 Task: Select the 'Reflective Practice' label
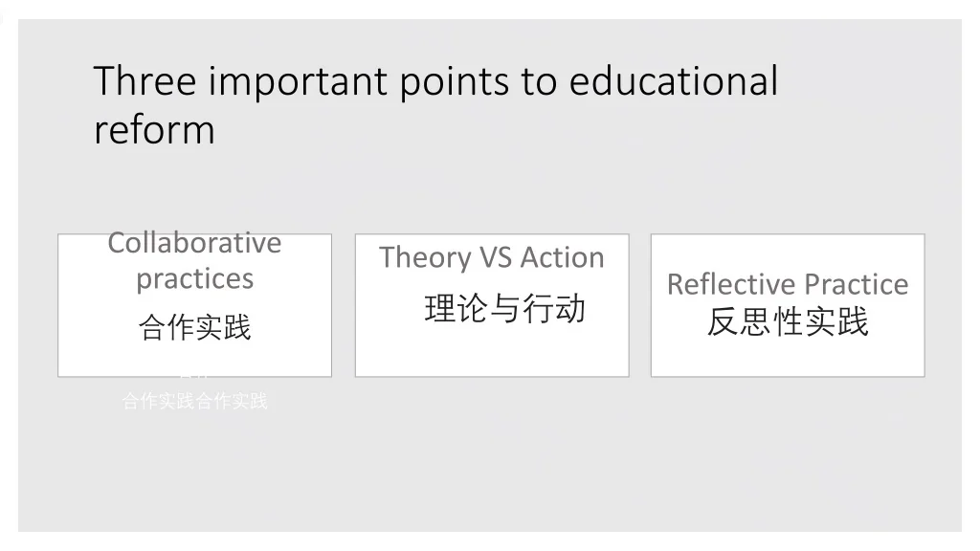pyautogui.click(x=788, y=284)
